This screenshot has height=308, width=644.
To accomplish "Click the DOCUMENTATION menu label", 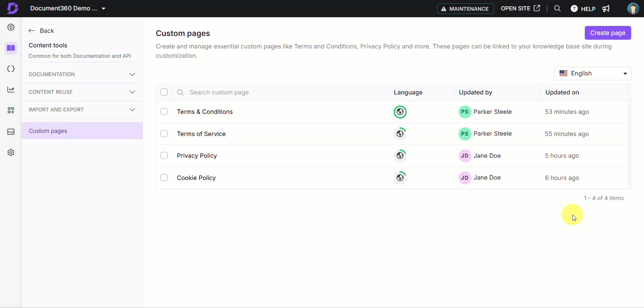I will [52, 74].
